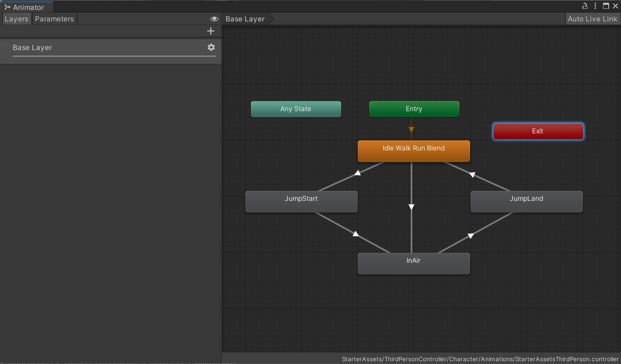Select the InAir state node
The image size is (621, 364).
[x=414, y=264]
